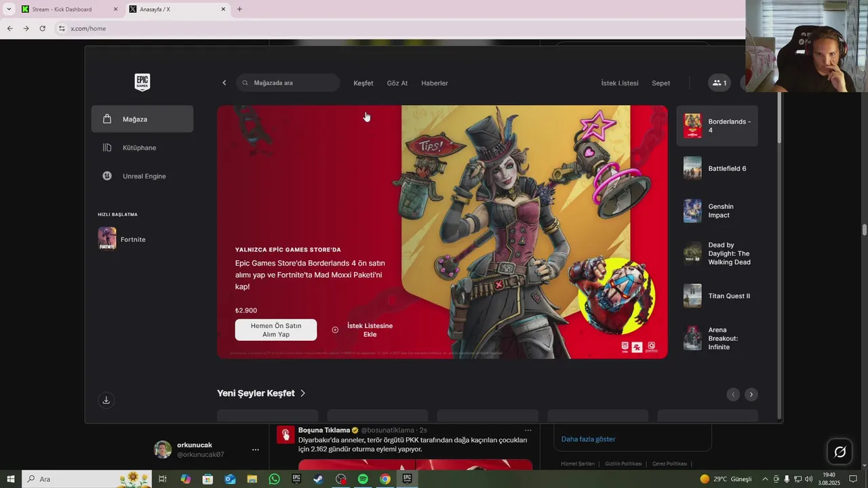Open File Explorer from taskbar
Viewport: 868px width, 488px height.
click(252, 479)
